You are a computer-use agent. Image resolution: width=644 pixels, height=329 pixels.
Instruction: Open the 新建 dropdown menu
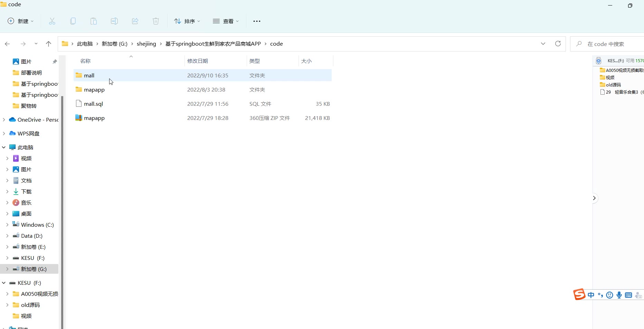coord(21,21)
